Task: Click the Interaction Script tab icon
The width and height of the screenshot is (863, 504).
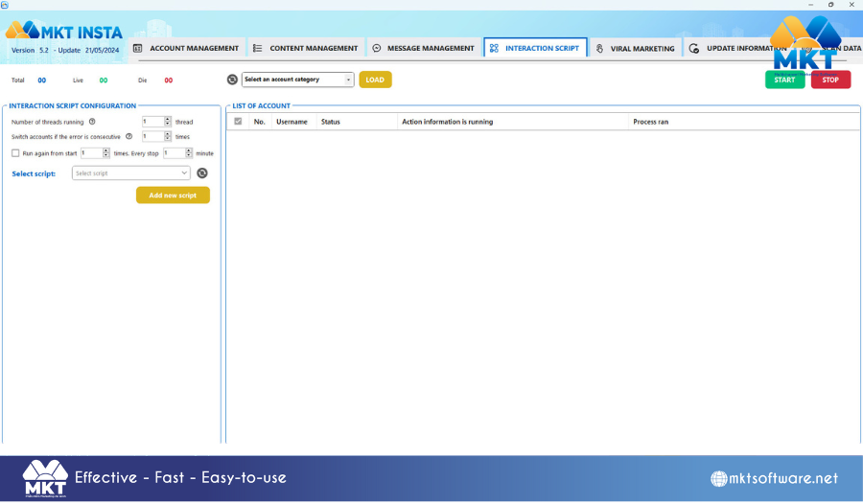Action: click(494, 49)
